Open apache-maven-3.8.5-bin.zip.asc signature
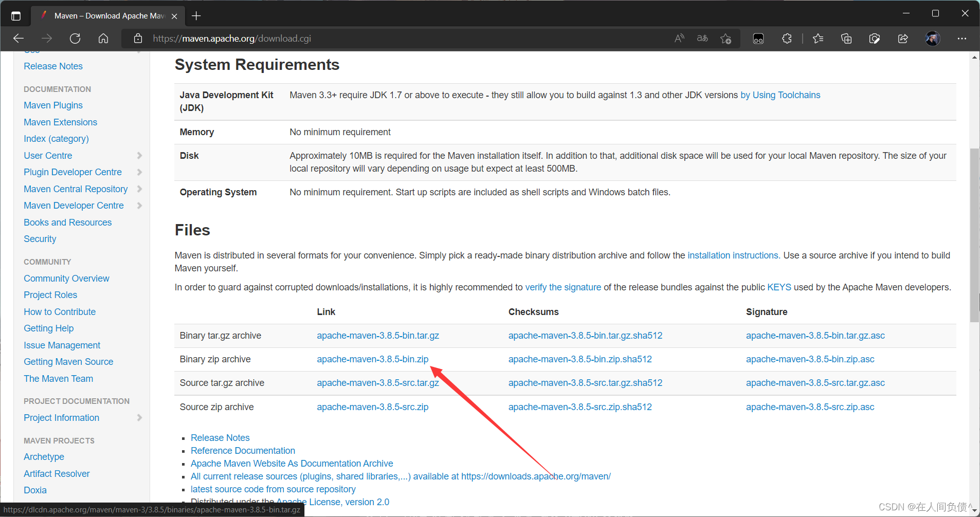Screen dimensions: 980x517 point(810,359)
